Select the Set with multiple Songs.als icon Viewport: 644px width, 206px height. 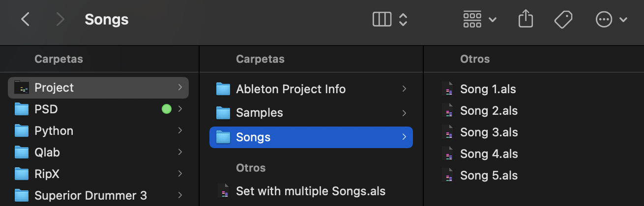[223, 191]
